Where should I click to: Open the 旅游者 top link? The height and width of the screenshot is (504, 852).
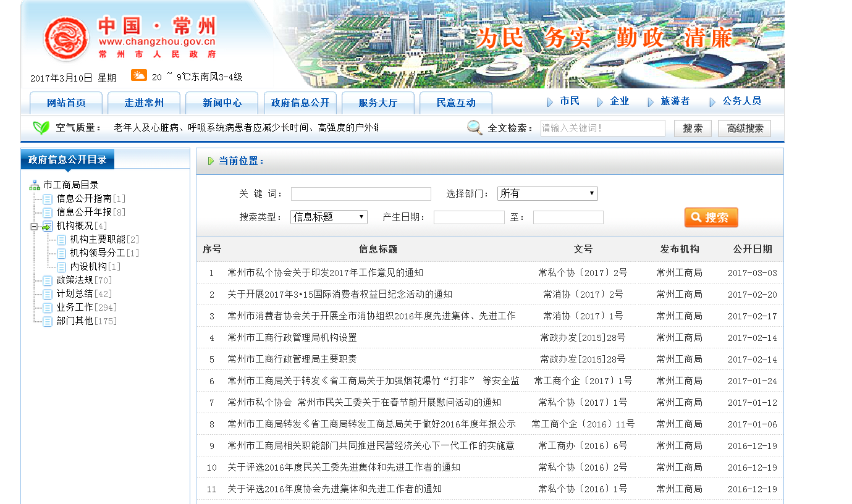tap(675, 101)
